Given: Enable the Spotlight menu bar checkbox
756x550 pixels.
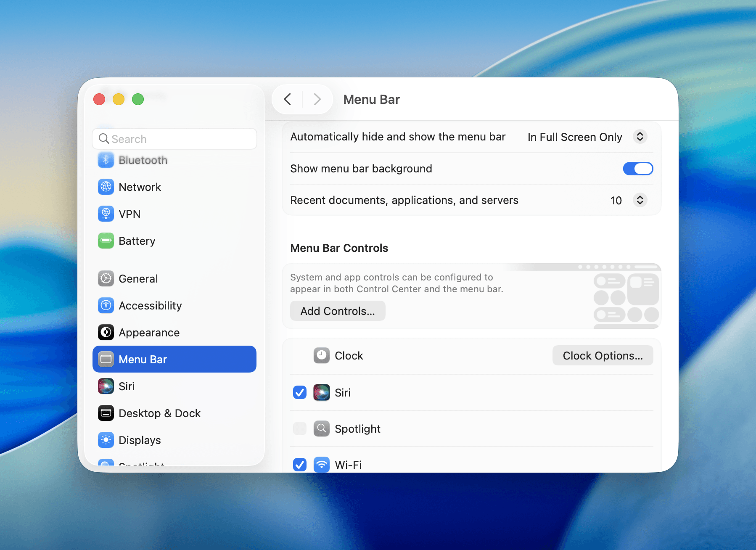Looking at the screenshot, I should pos(300,429).
